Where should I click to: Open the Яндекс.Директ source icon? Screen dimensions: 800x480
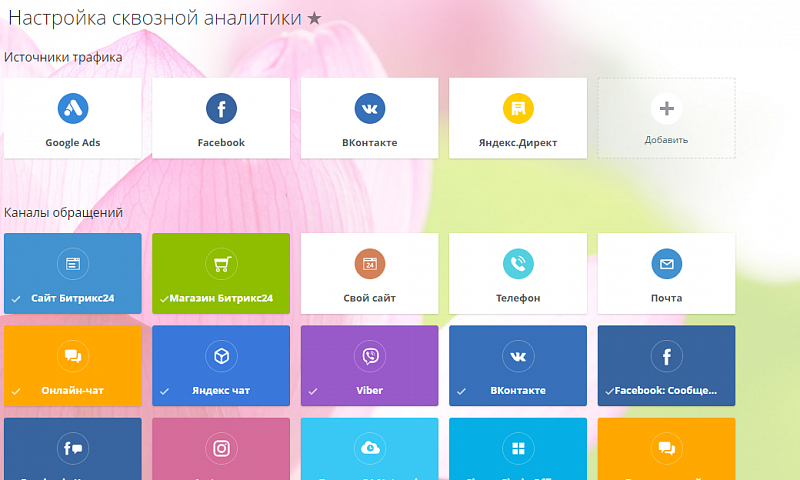(x=518, y=109)
